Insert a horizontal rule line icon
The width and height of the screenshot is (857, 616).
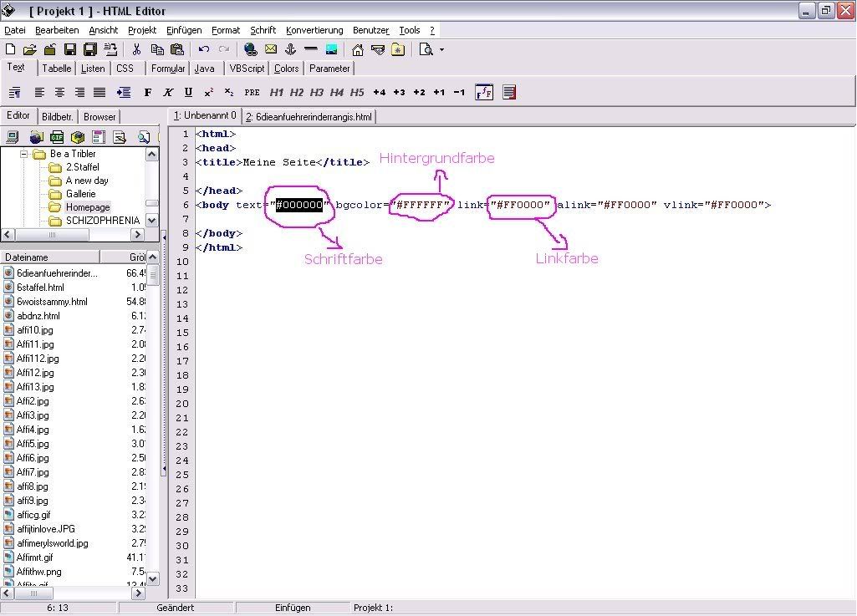click(x=310, y=49)
